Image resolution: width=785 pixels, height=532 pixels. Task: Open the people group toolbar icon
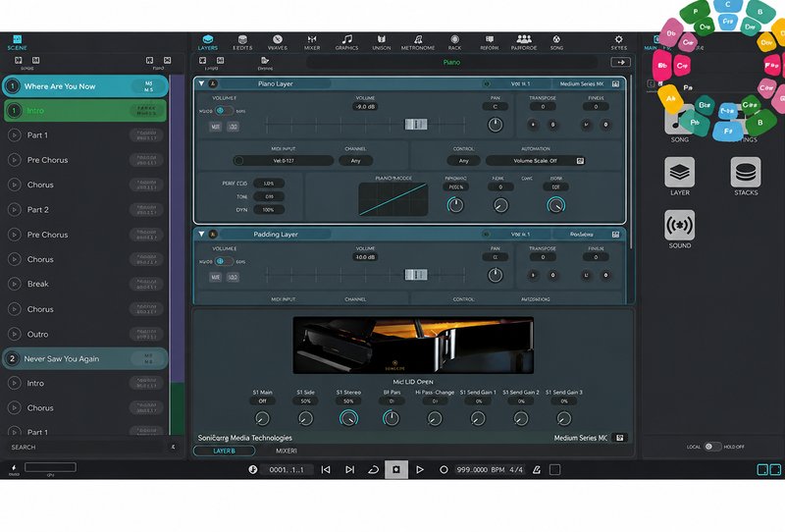point(524,42)
